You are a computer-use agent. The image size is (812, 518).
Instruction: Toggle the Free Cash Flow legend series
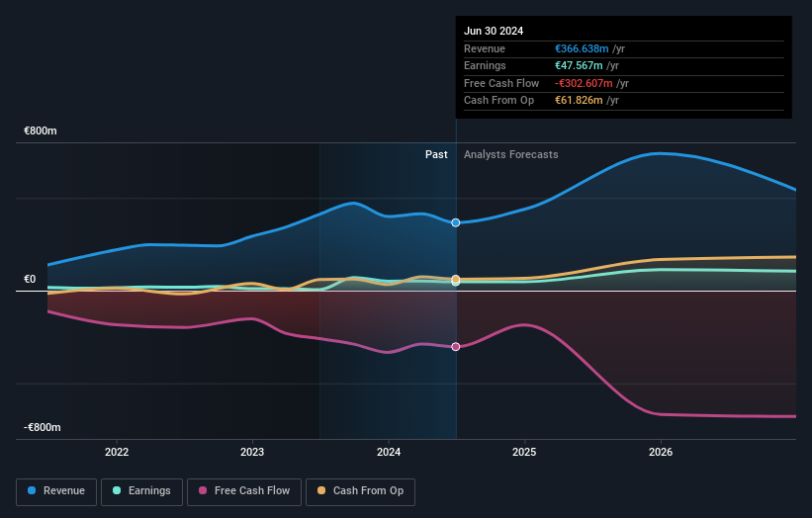tap(244, 491)
